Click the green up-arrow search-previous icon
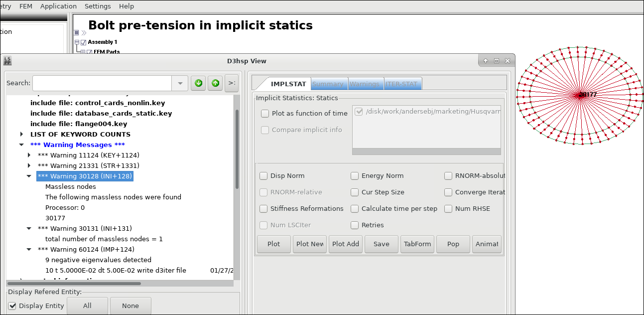Image resolution: width=644 pixels, height=315 pixels. coord(215,83)
